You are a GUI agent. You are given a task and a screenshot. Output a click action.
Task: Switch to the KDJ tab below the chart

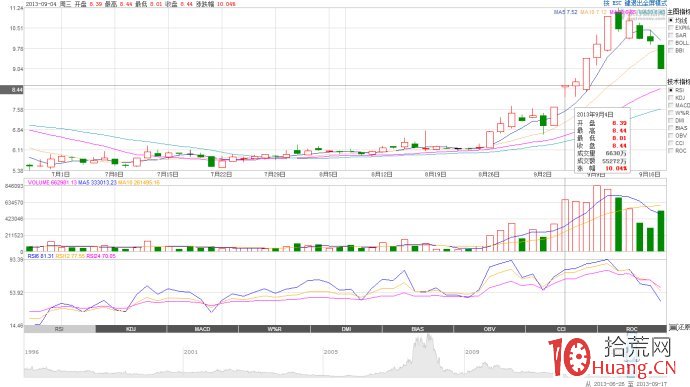click(x=131, y=329)
